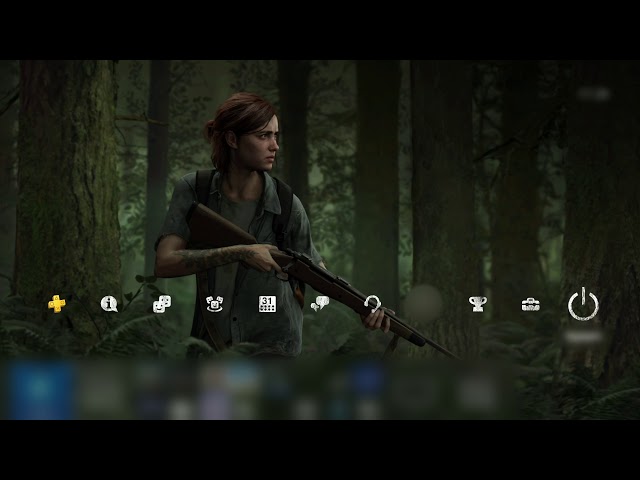
Task: Open the Party headset icon
Action: pyautogui.click(x=373, y=304)
